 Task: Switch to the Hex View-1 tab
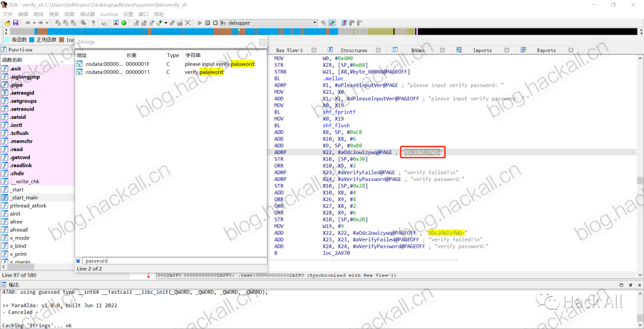[x=290, y=50]
